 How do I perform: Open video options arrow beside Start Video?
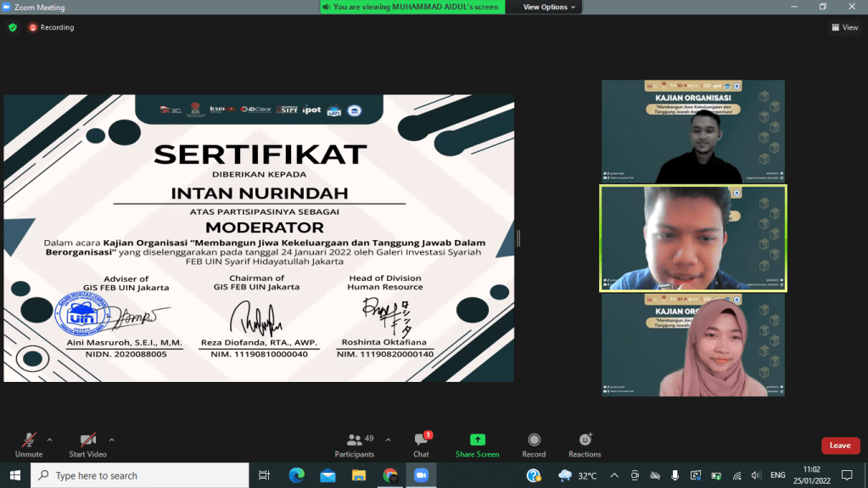click(x=112, y=440)
